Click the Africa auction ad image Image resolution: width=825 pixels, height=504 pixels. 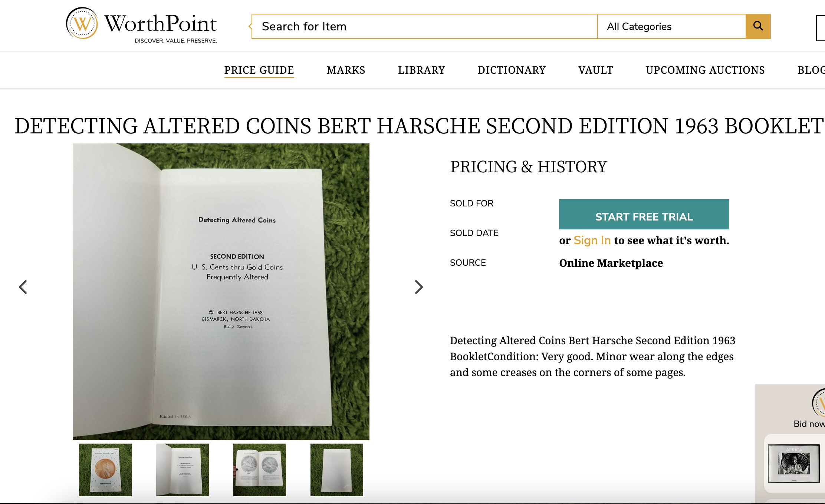pos(794,463)
